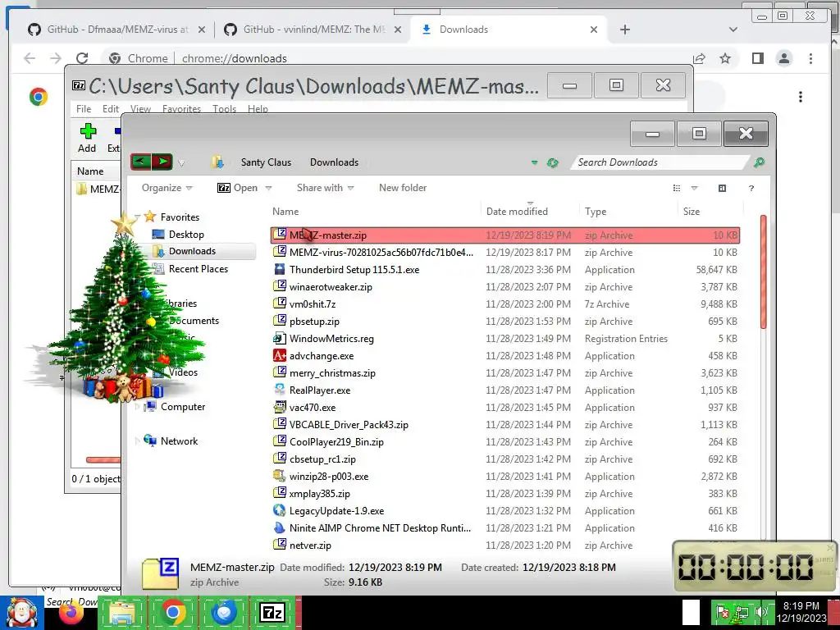Select Downloads in the navigation pane
The height and width of the screenshot is (630, 840).
click(x=192, y=251)
